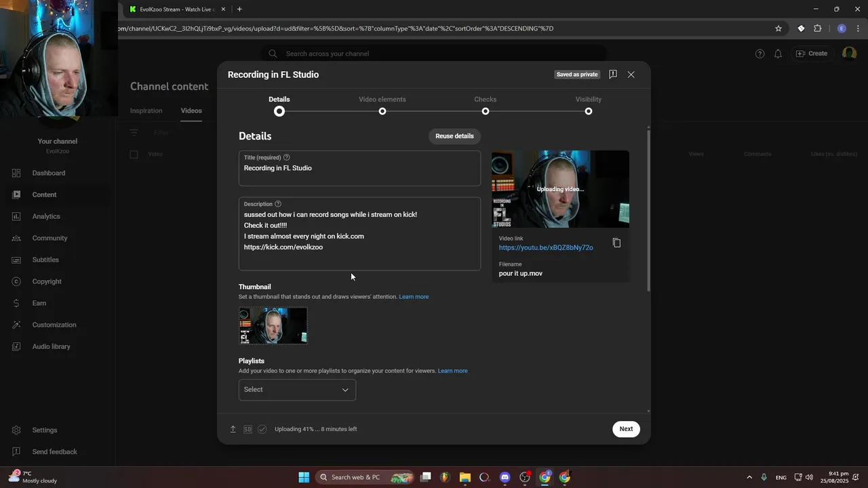This screenshot has width=868, height=488.
Task: Click the Uploading 41% status text
Action: tap(315, 429)
